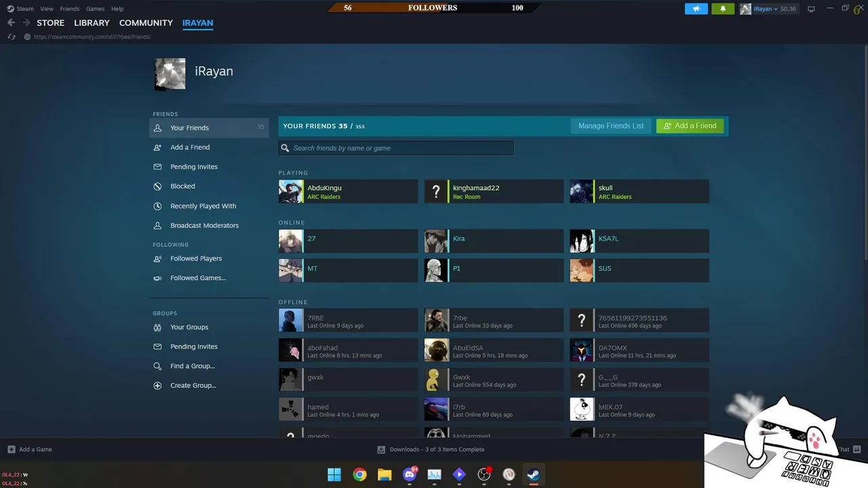Screen dimensions: 868x488
Task: Open offline friend hamed
Action: click(348, 409)
